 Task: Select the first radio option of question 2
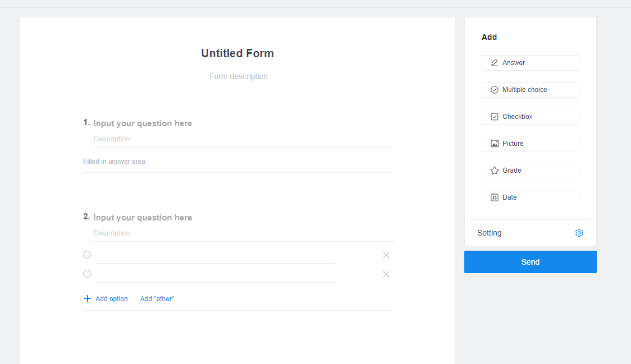[87, 254]
